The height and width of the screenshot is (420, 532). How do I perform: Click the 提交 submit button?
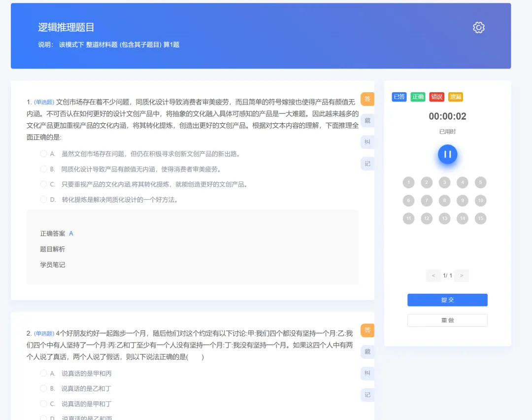(447, 300)
